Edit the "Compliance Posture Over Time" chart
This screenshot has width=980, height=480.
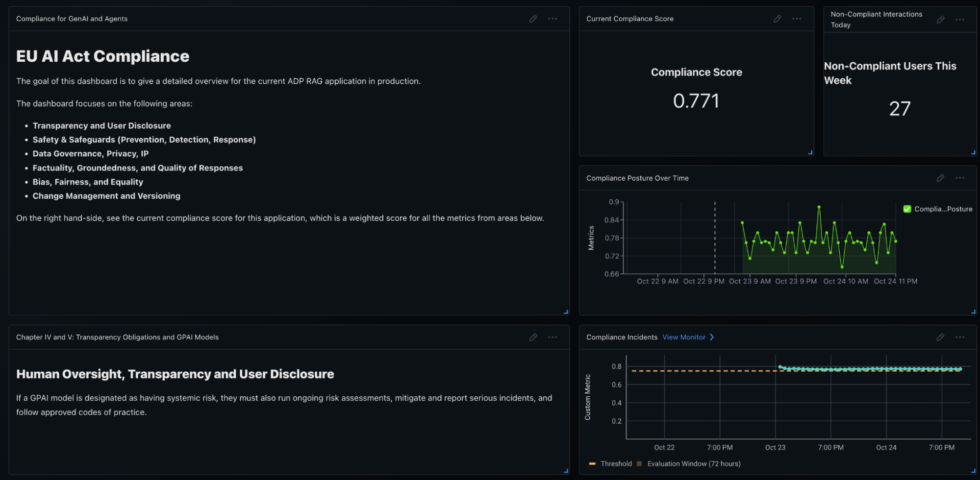[x=940, y=178]
